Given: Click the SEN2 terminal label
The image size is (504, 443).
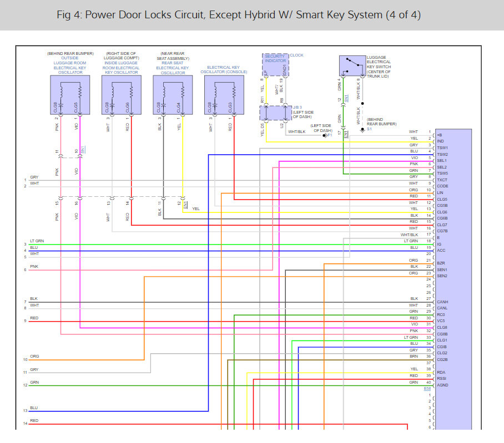Looking at the screenshot, I should (x=442, y=276).
